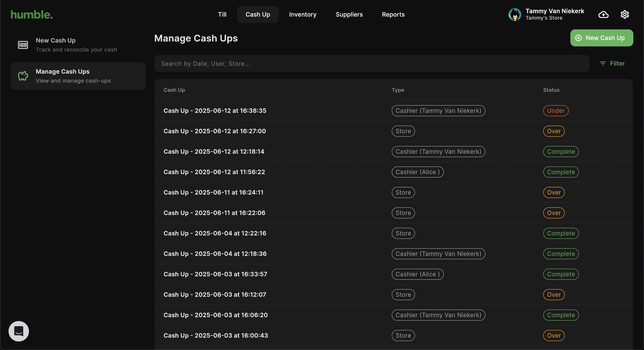Open New Cash Up in the sidebar

tap(78, 45)
